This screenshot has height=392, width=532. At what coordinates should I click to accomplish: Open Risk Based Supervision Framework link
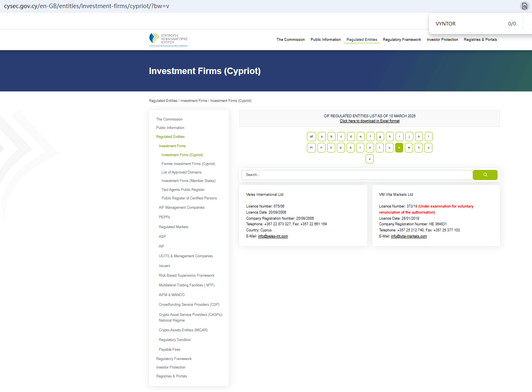click(x=187, y=275)
